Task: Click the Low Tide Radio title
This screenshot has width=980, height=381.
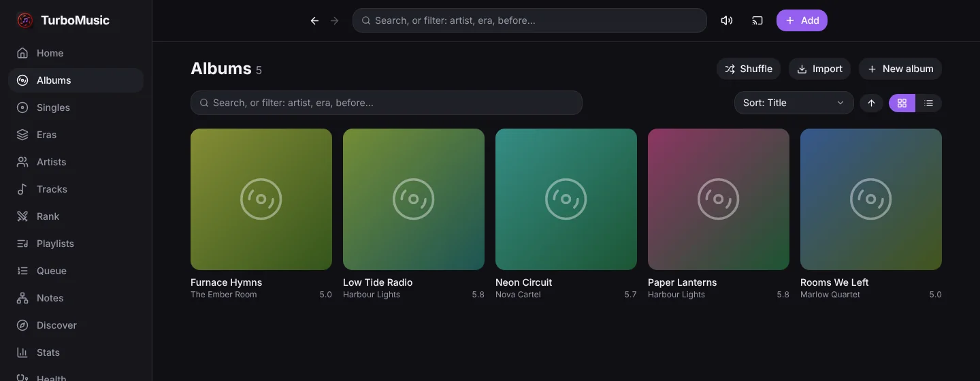Action: point(378,282)
